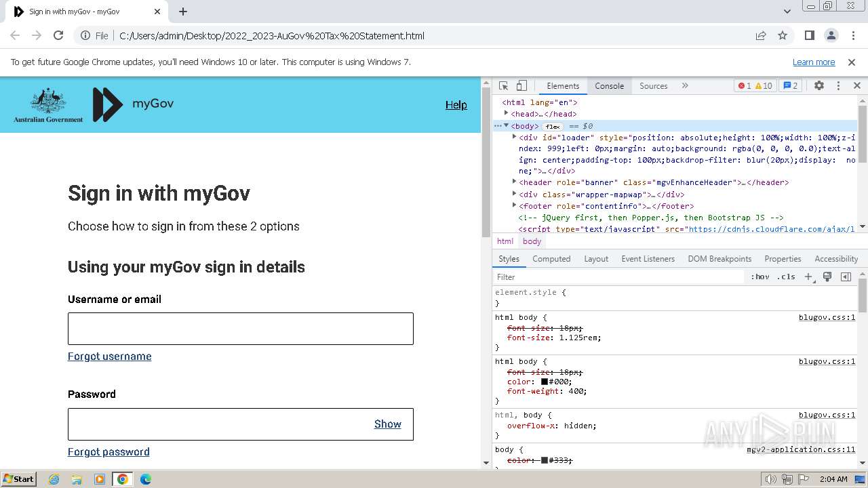Open the Accessibility tab
Image resolution: width=868 pixels, height=488 pixels.
[x=836, y=259]
